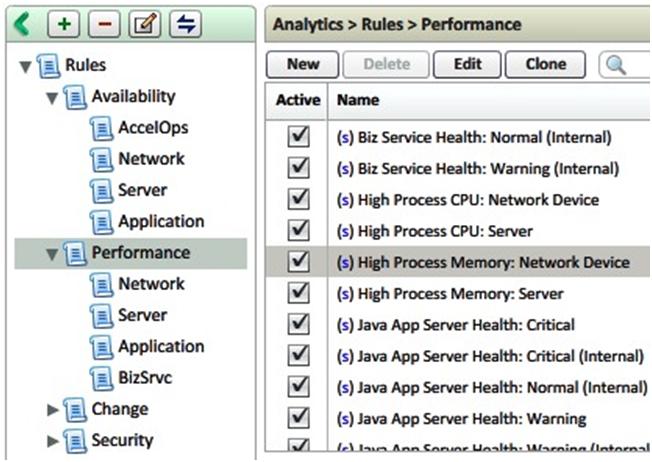Click the AccelOps folder icon
Image resolution: width=652 pixels, height=462 pixels.
coord(101,128)
